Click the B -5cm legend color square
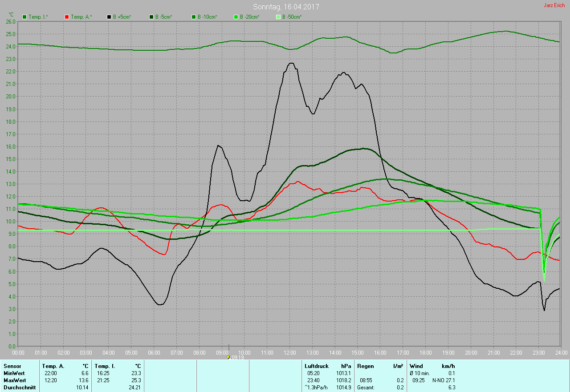 coord(151,17)
